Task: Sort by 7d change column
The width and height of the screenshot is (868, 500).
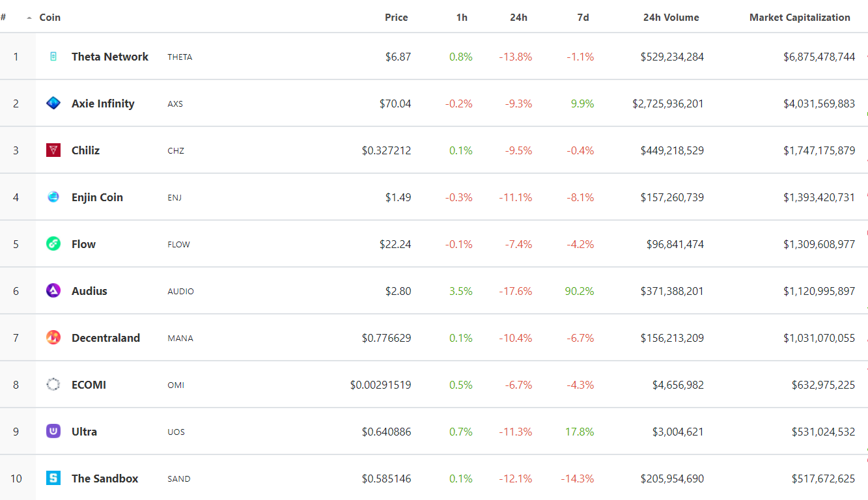Action: [x=583, y=18]
